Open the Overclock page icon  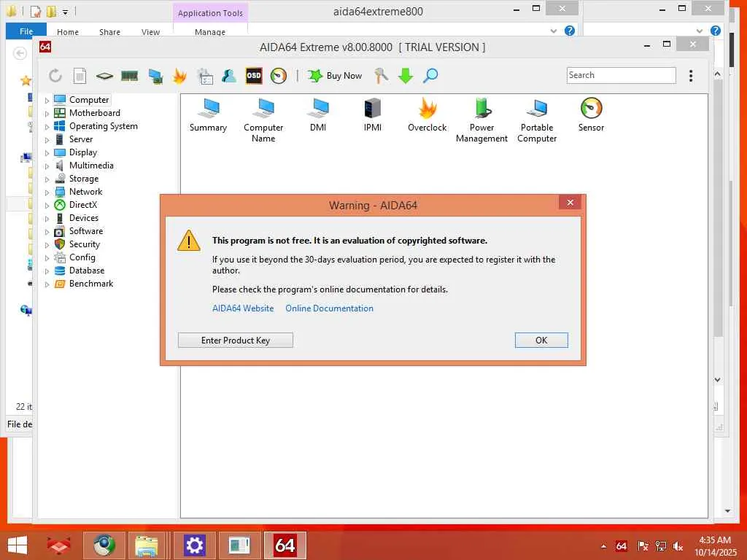427,114
